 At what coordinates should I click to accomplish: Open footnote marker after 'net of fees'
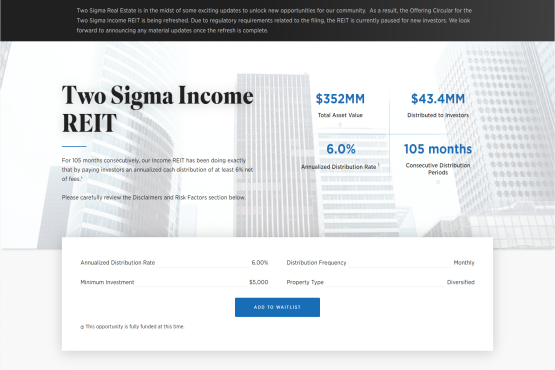pyautogui.click(x=82, y=178)
